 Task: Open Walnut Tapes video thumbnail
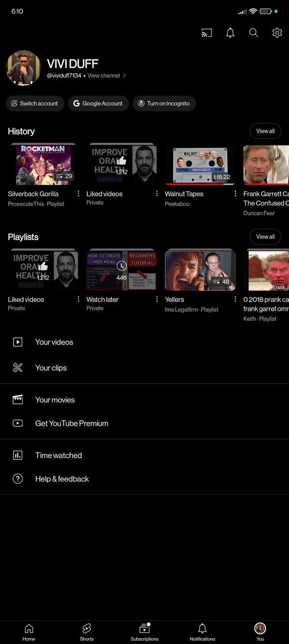[x=200, y=164]
